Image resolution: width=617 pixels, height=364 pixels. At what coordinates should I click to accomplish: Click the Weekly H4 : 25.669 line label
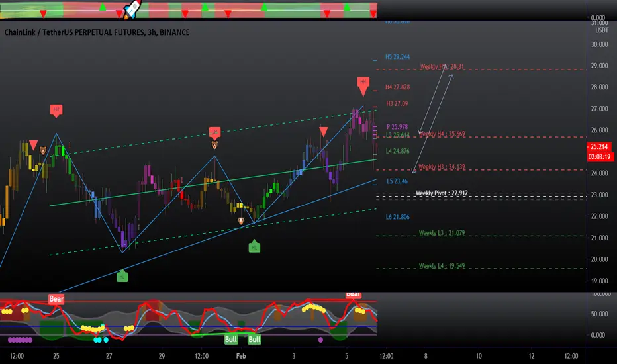coord(442,134)
